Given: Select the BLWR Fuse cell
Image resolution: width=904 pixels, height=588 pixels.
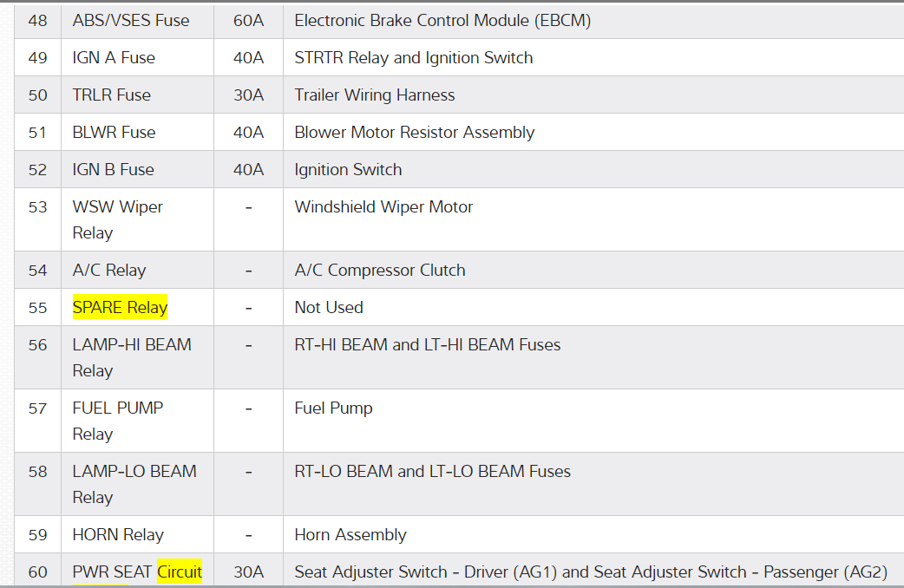Looking at the screenshot, I should point(115,132).
